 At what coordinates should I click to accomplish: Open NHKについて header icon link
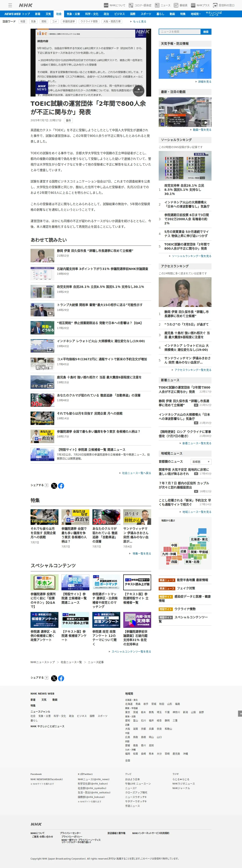point(115,5)
